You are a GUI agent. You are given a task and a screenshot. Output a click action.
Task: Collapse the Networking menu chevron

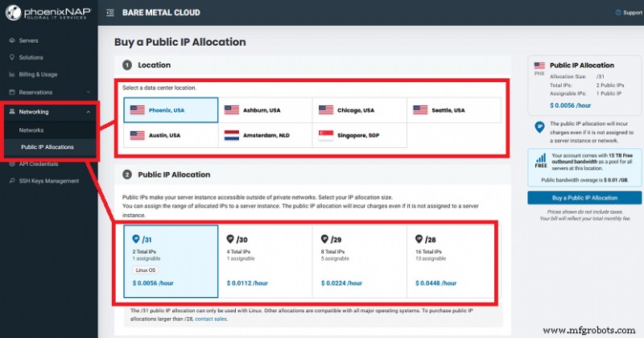(87, 112)
